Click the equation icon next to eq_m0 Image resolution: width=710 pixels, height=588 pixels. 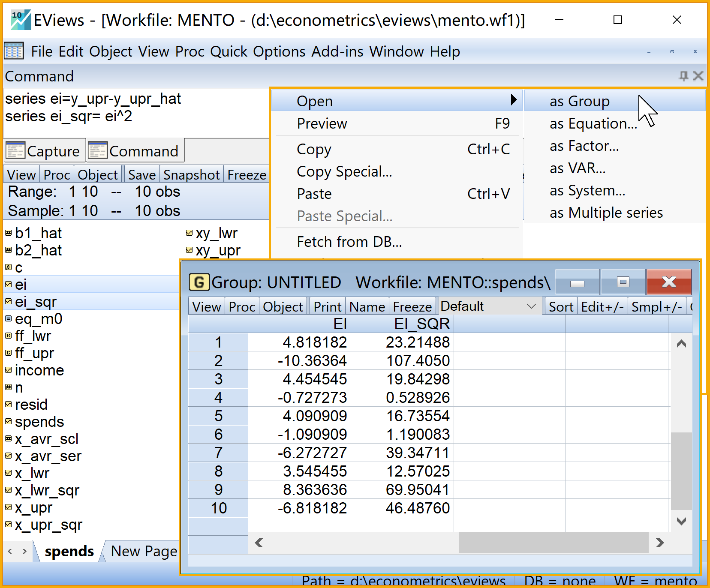coord(8,318)
